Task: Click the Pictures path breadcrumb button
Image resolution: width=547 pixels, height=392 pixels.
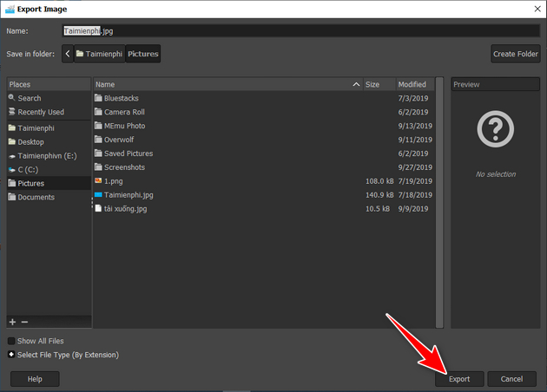Action: (143, 54)
